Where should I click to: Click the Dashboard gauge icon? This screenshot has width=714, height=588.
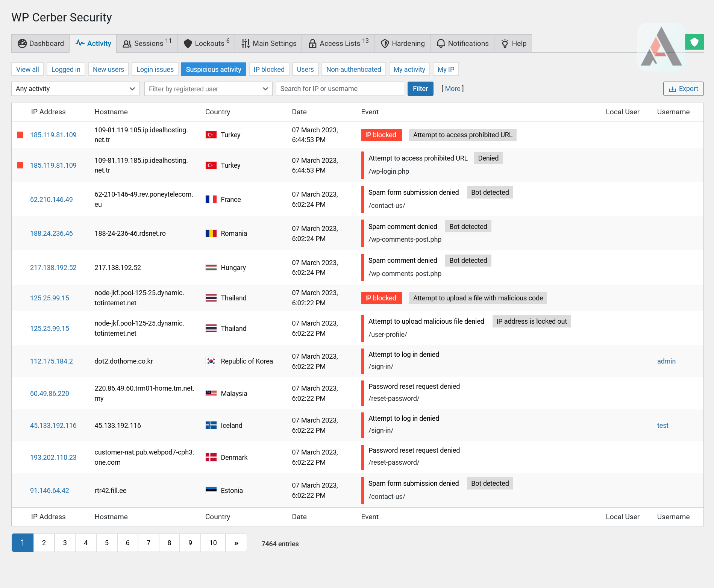(x=22, y=44)
